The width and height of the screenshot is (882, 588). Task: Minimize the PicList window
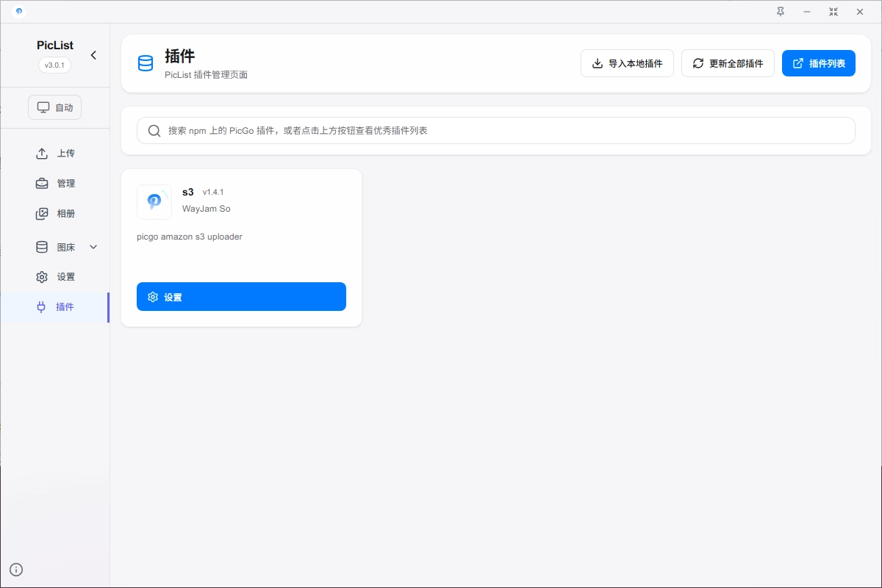point(807,12)
